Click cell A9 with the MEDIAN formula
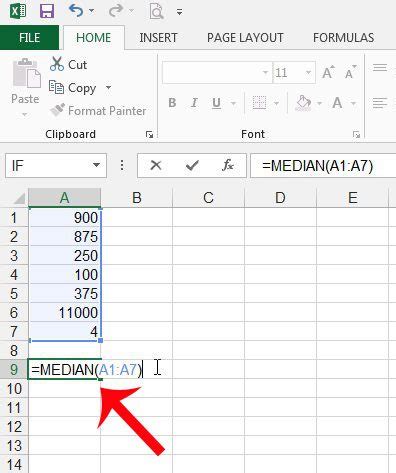 (64, 369)
